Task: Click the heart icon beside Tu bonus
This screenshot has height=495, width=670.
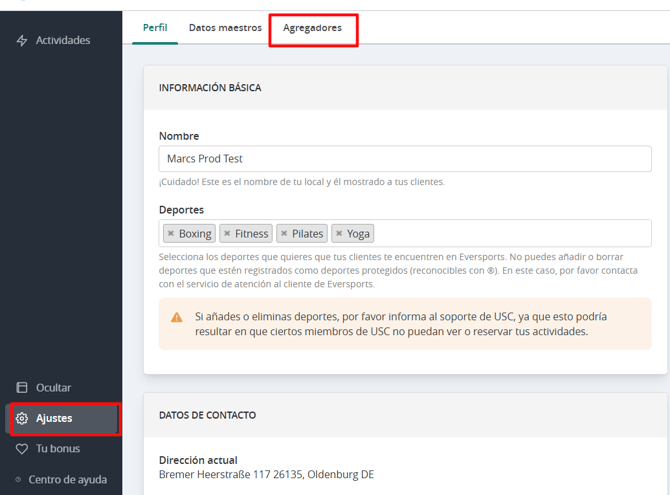Action: click(x=22, y=449)
